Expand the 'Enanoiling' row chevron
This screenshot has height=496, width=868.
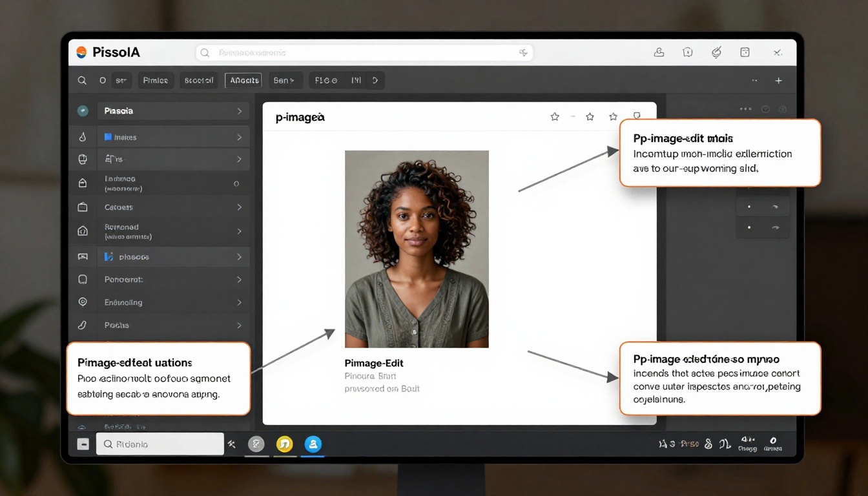(239, 302)
